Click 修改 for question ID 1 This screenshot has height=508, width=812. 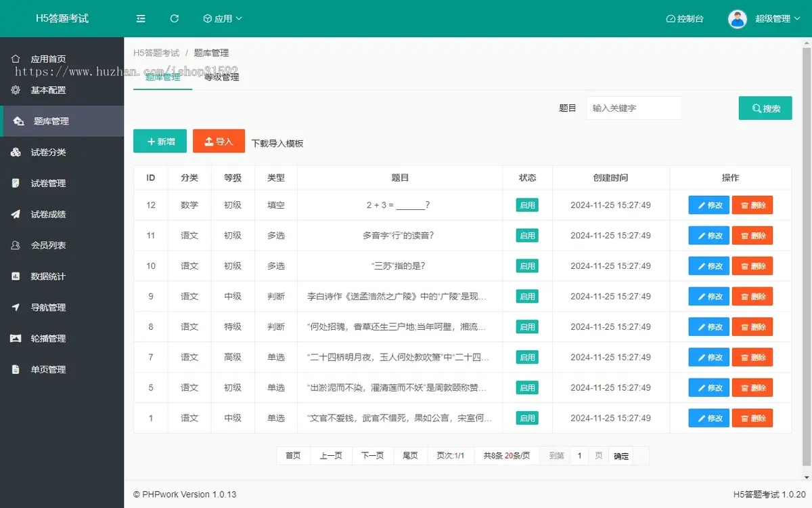click(x=708, y=419)
